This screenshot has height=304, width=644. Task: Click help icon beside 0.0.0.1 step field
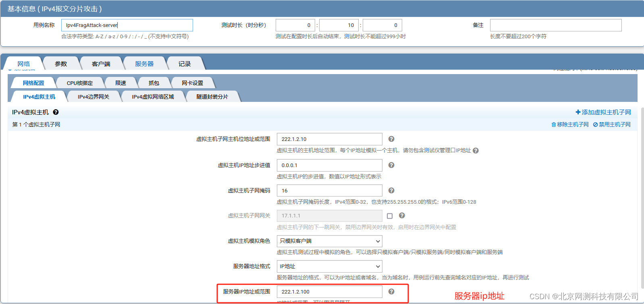point(391,165)
